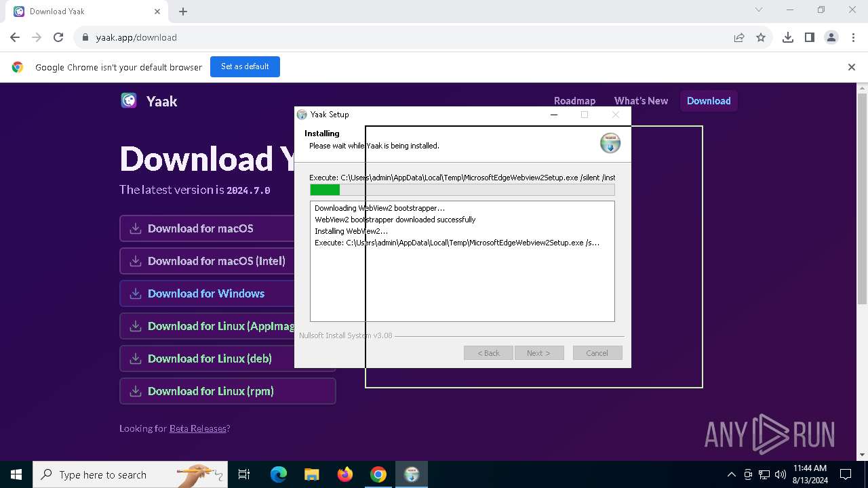This screenshot has height=488, width=868.
Task: Share this page icon in address bar
Action: click(x=739, y=37)
